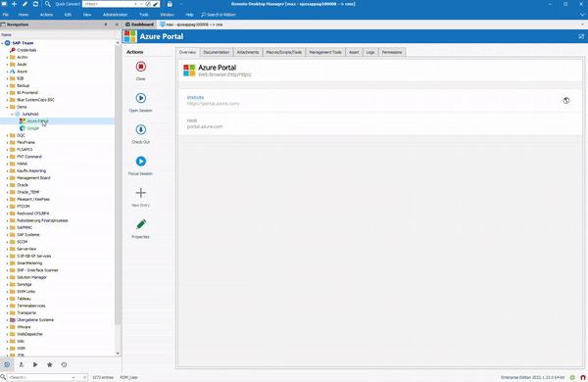Open the Quick Connect host dropdown arrow
The width and height of the screenshot is (588, 382).
tap(135, 4)
